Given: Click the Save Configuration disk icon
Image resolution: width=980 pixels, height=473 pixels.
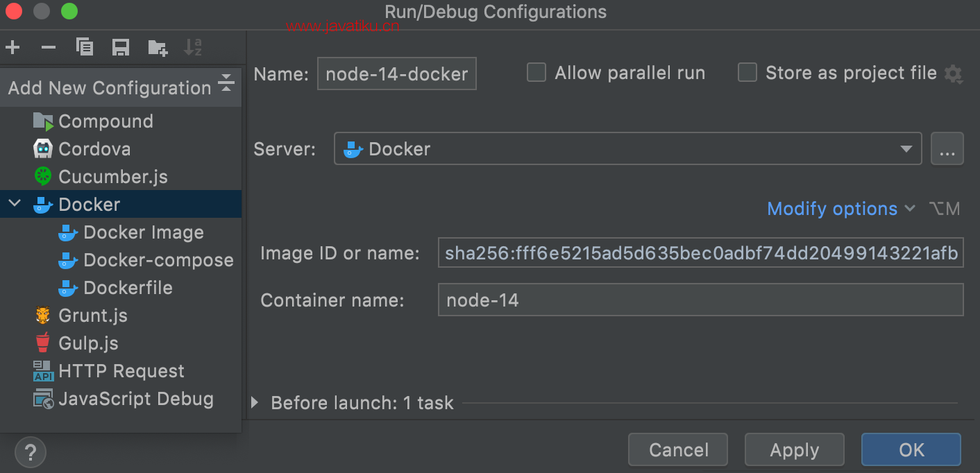Looking at the screenshot, I should pyautogui.click(x=121, y=48).
